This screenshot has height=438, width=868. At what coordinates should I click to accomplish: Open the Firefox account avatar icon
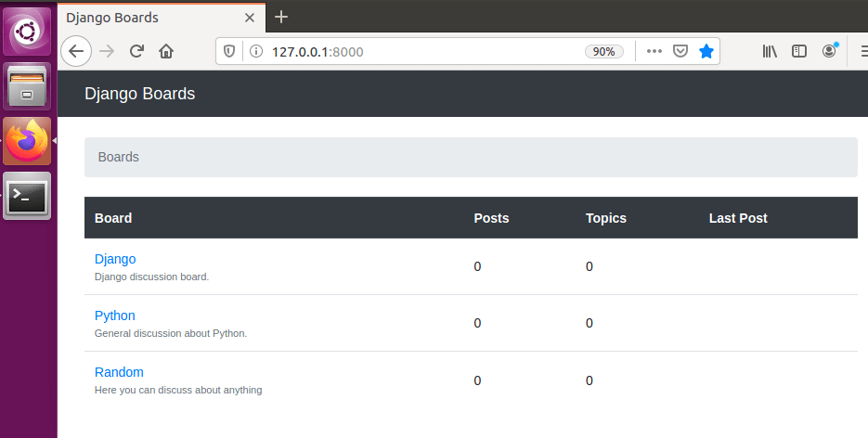click(829, 51)
